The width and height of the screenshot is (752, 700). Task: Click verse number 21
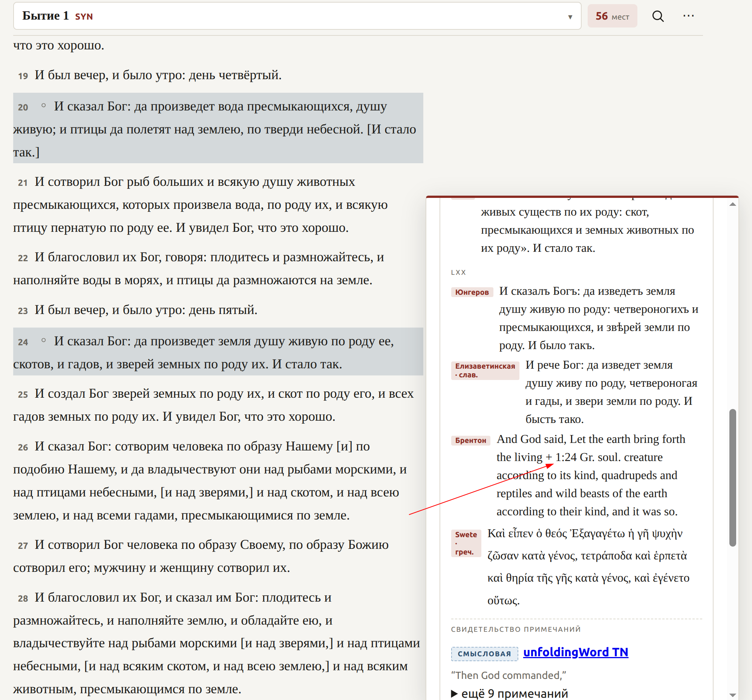[x=23, y=183]
